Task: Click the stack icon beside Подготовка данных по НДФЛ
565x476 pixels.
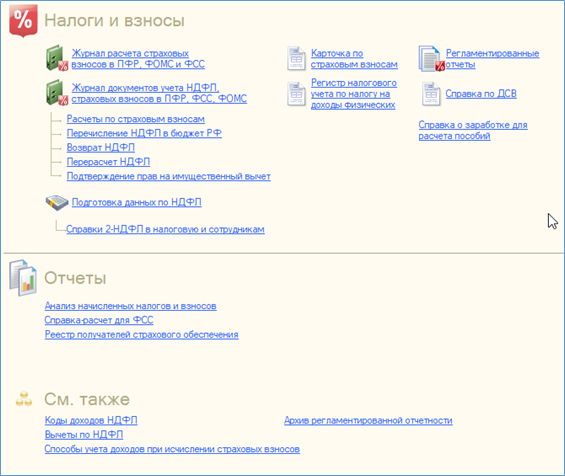Action: point(57,203)
